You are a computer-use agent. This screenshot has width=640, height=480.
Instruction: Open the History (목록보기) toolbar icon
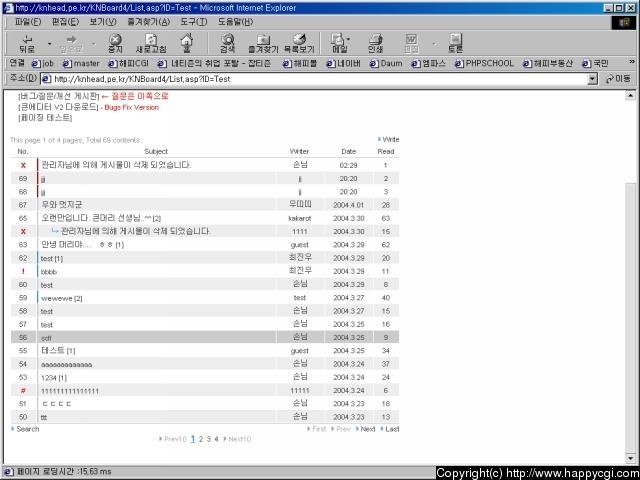pyautogui.click(x=299, y=43)
